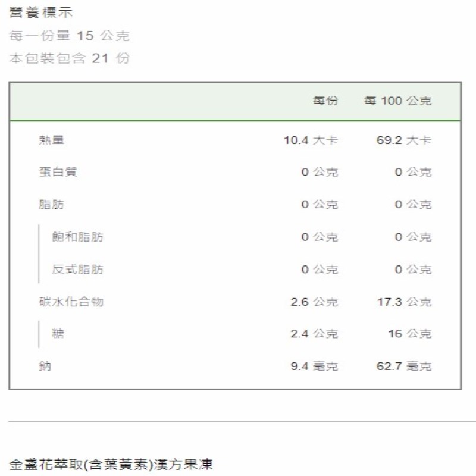The width and height of the screenshot is (476, 476).
Task: Select the 熱量 row label
Action: [51, 140]
